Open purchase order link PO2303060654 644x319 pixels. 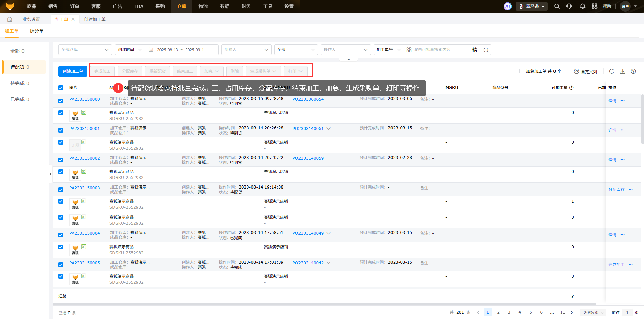coord(308,99)
